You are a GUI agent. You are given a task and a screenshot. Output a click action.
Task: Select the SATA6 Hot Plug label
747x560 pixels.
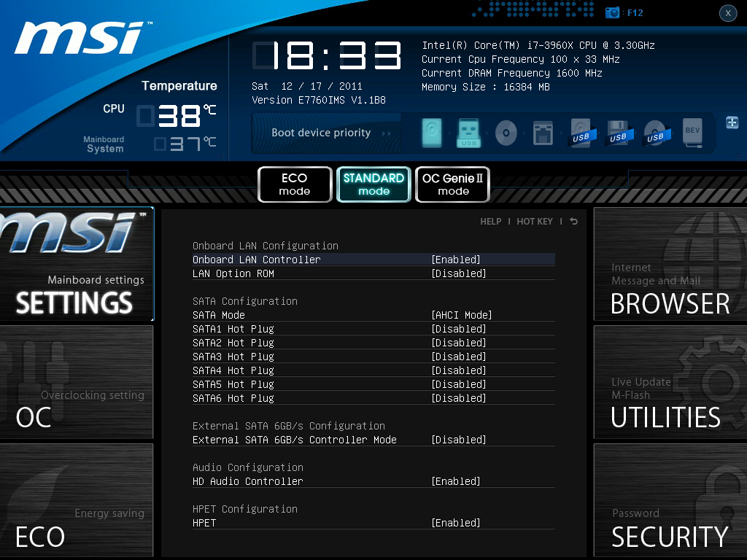pyautogui.click(x=233, y=397)
